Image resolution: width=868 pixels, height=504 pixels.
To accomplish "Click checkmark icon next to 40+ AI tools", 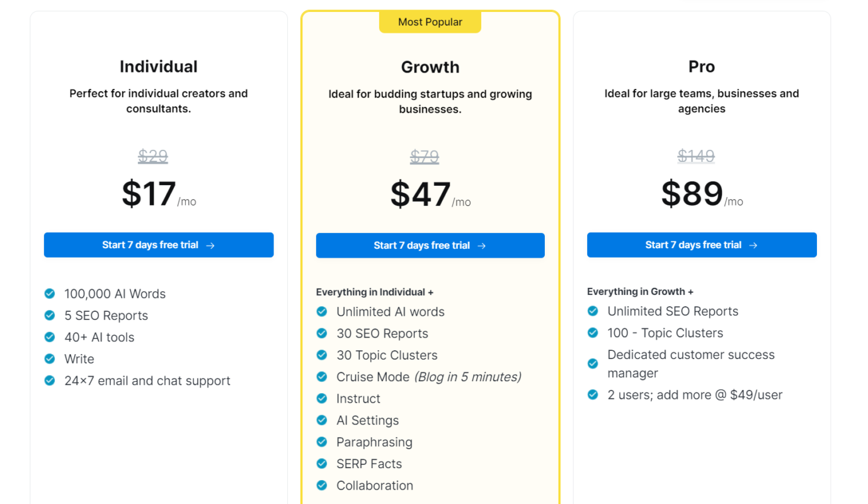I will [x=50, y=337].
